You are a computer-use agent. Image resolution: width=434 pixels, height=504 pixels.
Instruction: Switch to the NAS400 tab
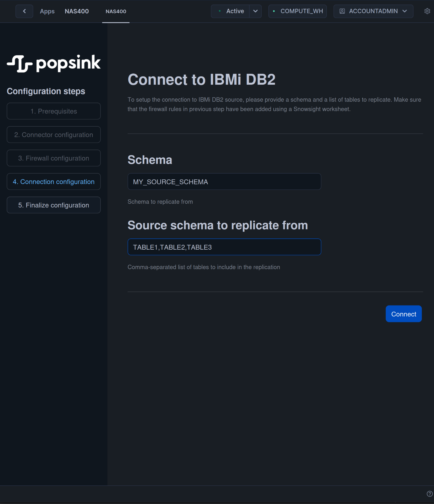pyautogui.click(x=116, y=11)
